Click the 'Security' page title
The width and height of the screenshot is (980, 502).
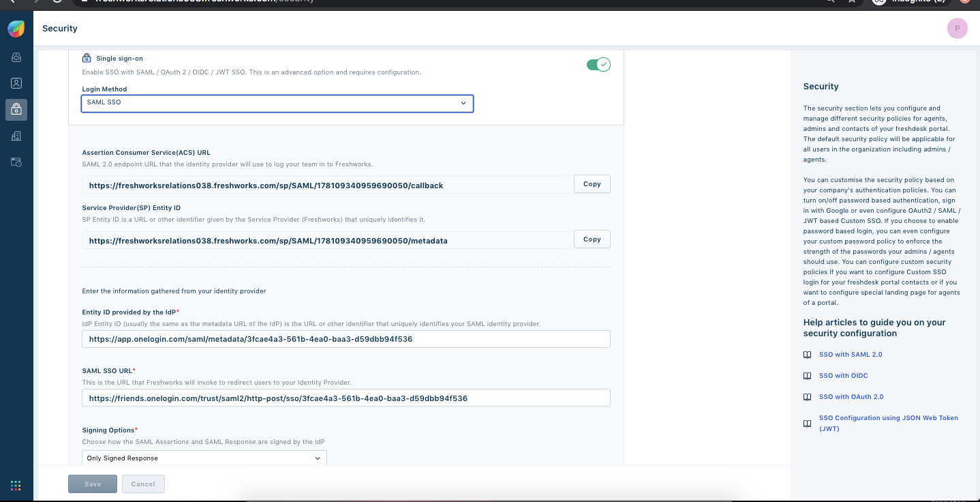tap(60, 29)
